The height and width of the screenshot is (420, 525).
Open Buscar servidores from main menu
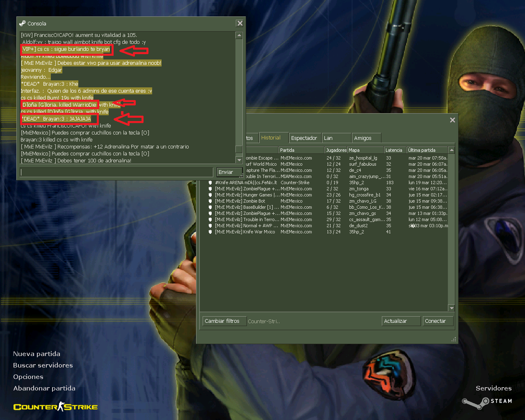43,365
